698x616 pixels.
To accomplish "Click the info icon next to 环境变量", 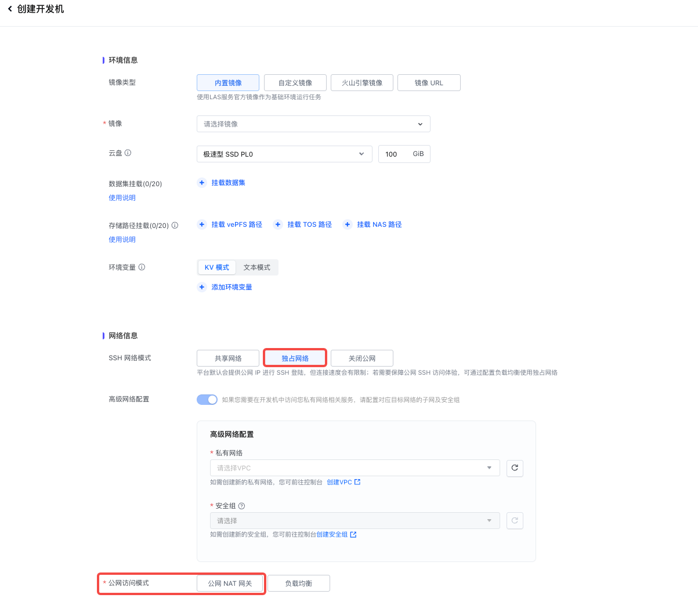I will [142, 267].
